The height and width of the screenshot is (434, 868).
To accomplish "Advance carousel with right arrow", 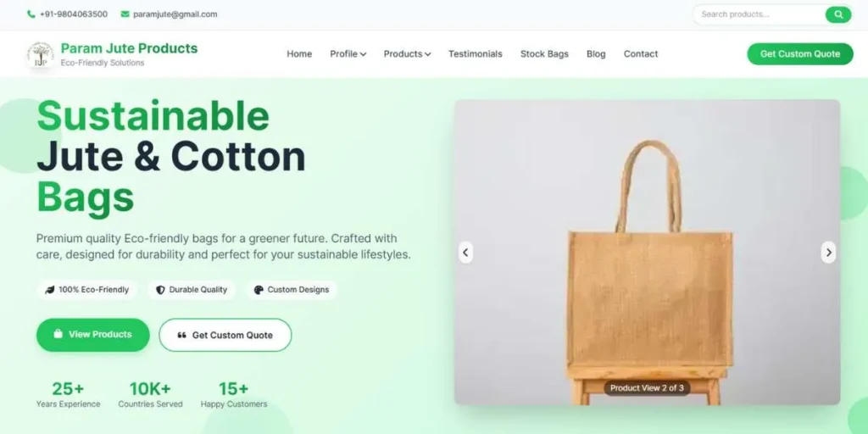I will tap(828, 253).
